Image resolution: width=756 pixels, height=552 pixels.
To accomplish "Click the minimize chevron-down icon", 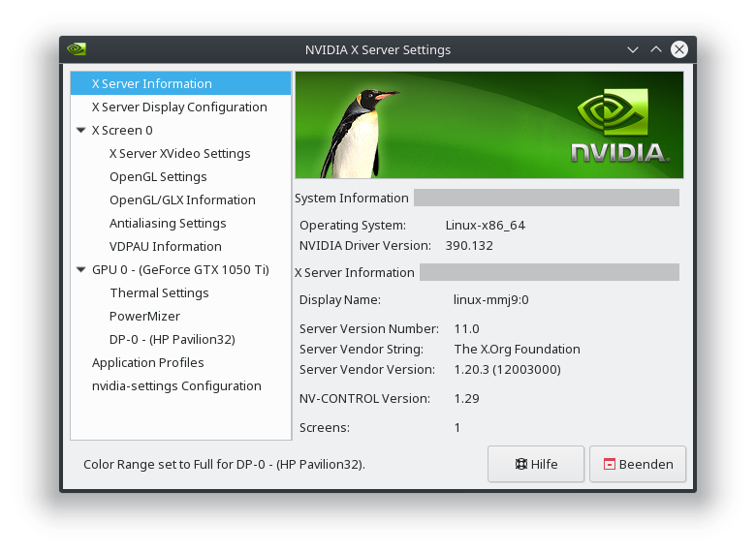I will click(x=633, y=49).
